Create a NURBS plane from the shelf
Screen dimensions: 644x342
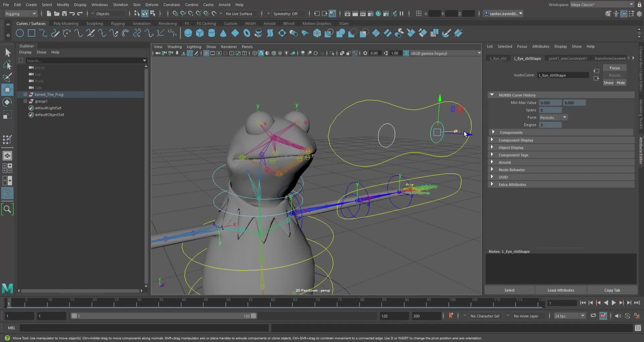tap(235, 33)
